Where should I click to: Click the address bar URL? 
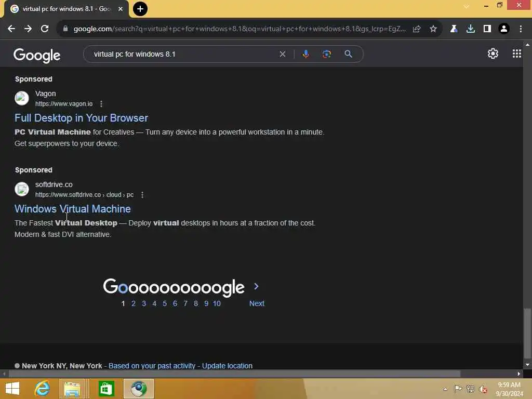point(239,29)
